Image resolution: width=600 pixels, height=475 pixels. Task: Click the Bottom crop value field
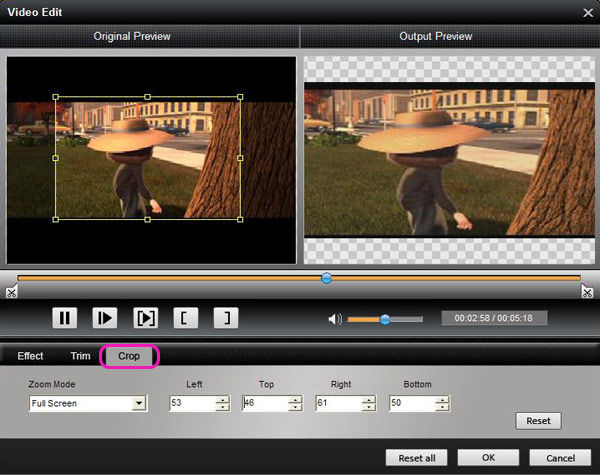click(412, 403)
